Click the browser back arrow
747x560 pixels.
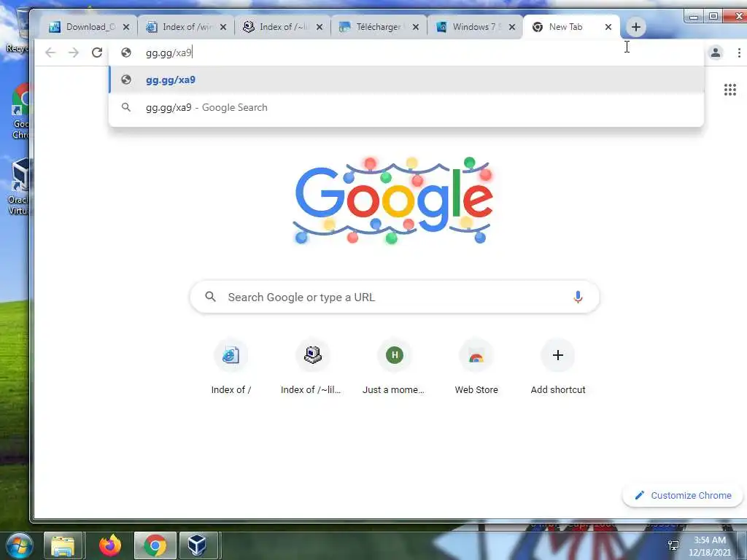coord(50,52)
